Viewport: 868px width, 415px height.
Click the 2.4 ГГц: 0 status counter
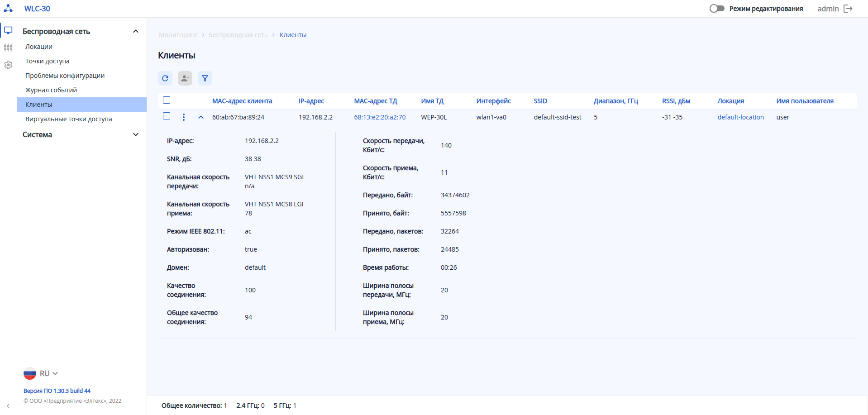point(250,405)
